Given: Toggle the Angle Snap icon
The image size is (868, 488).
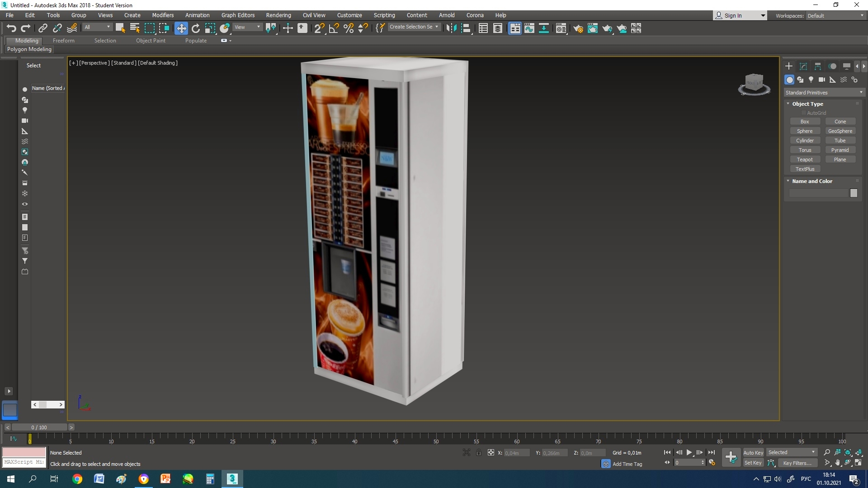Looking at the screenshot, I should pos(334,28).
